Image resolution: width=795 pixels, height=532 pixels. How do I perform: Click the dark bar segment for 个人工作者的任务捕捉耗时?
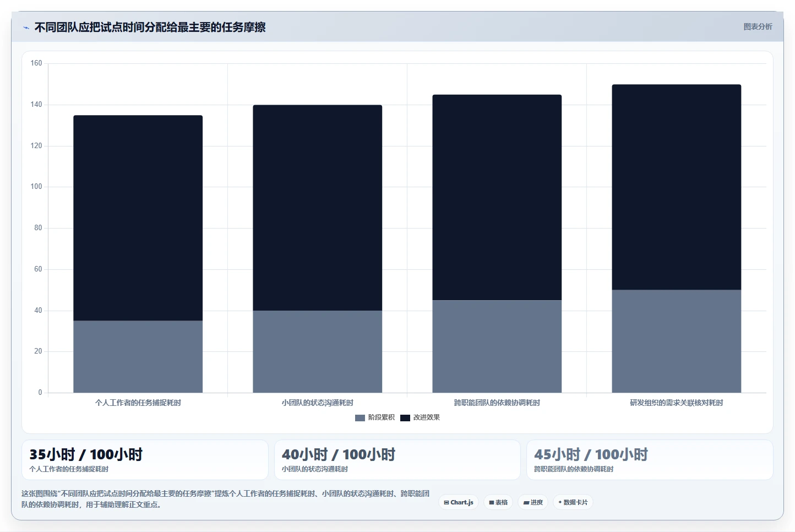click(138, 218)
